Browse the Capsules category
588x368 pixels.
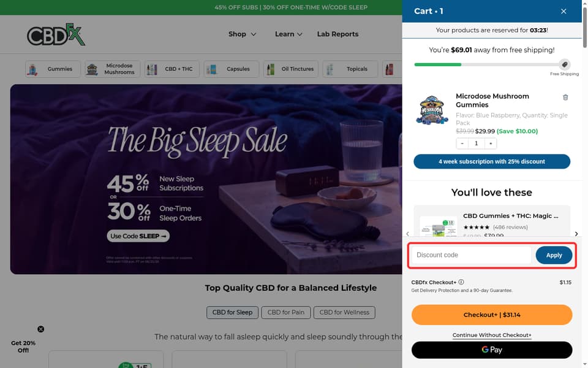232,69
